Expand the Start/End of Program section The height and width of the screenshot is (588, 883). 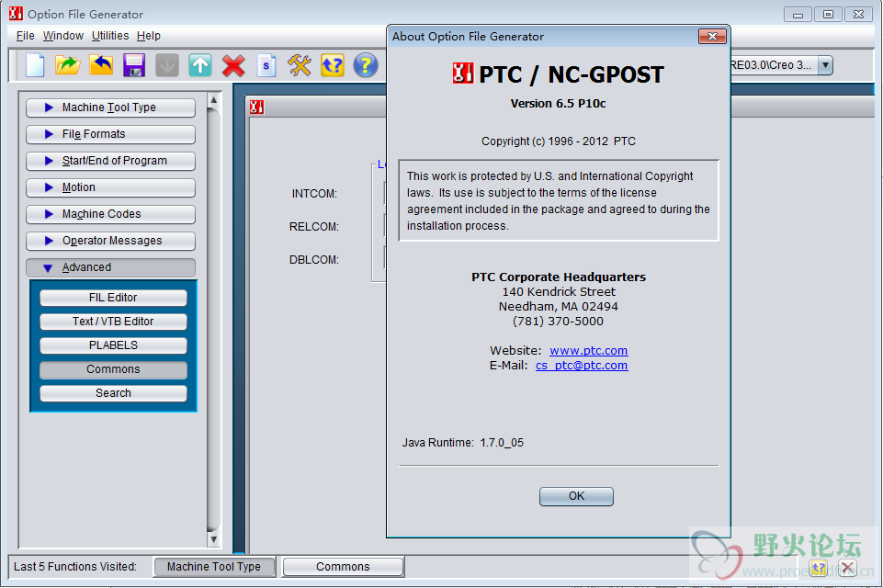[x=110, y=161]
